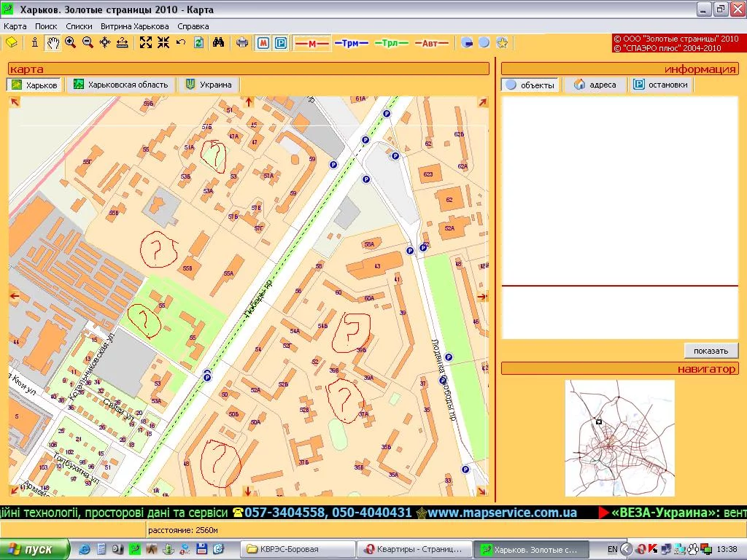Screen dimensions: 747x560
Task: Toggle metro stations M icon
Action: [263, 43]
